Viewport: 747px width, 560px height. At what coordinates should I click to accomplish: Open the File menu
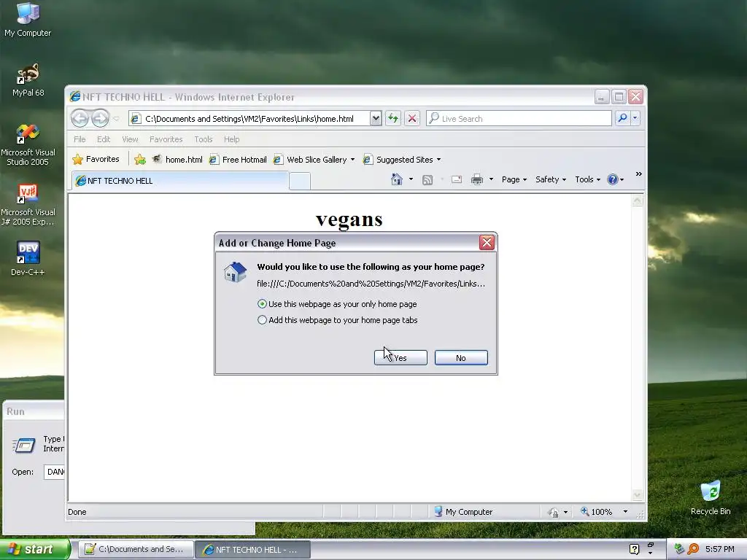point(80,139)
